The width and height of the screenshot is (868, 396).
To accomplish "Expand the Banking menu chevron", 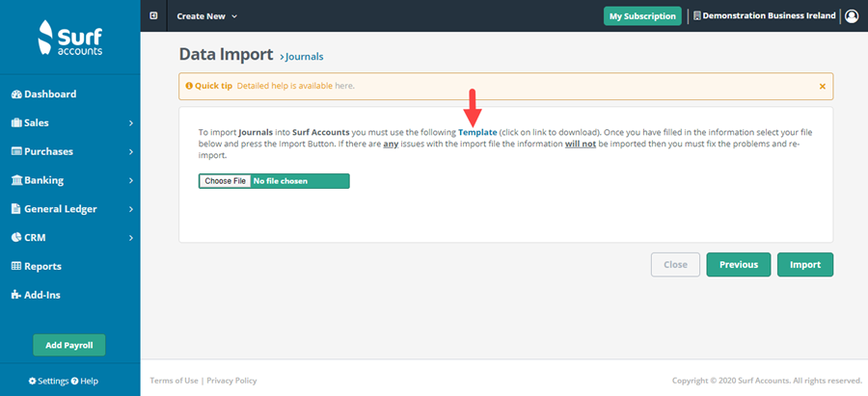I will point(131,181).
